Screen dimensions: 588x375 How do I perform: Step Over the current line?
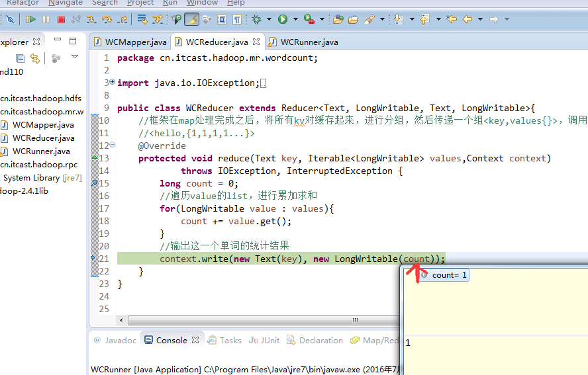coord(107,19)
